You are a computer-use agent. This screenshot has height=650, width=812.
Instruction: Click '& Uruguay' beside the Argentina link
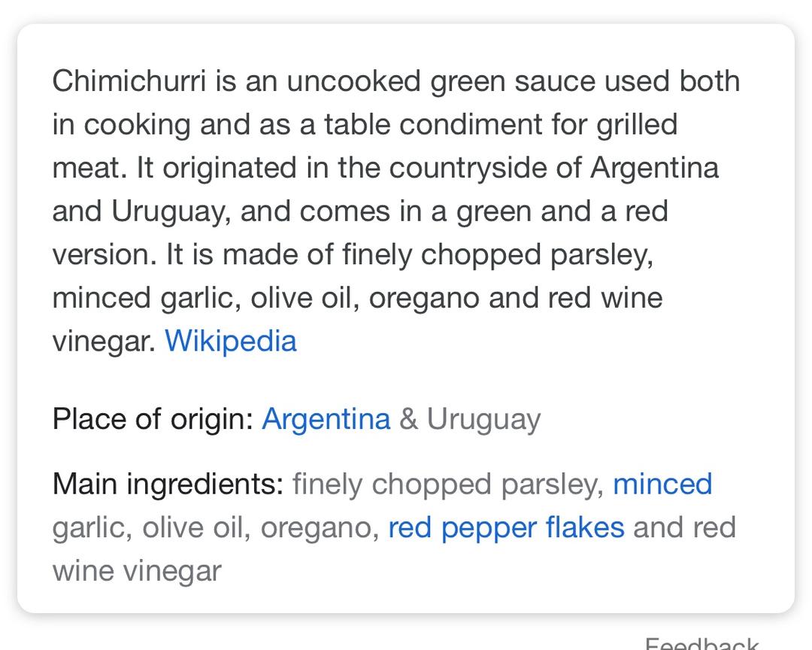click(x=470, y=418)
